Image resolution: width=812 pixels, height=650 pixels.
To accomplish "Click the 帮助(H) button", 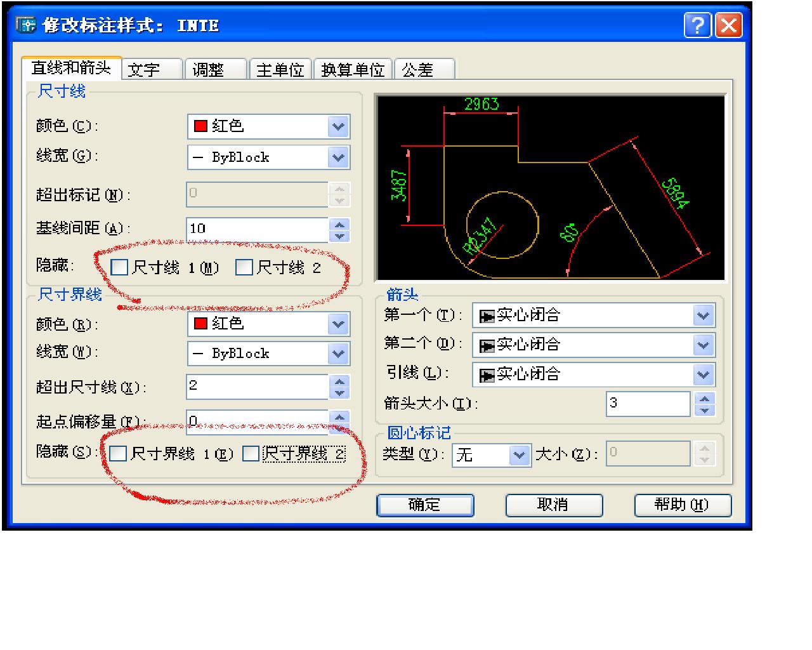I will click(683, 505).
